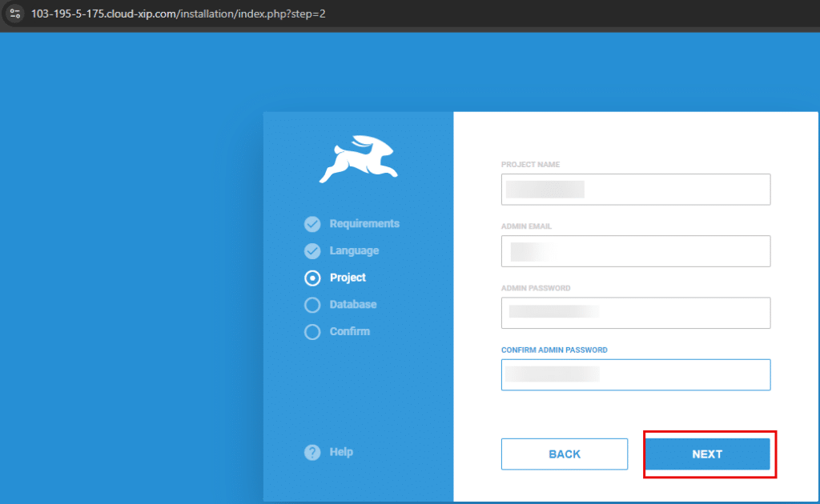The width and height of the screenshot is (820, 504).
Task: Click the Project Name input field
Action: coord(635,189)
